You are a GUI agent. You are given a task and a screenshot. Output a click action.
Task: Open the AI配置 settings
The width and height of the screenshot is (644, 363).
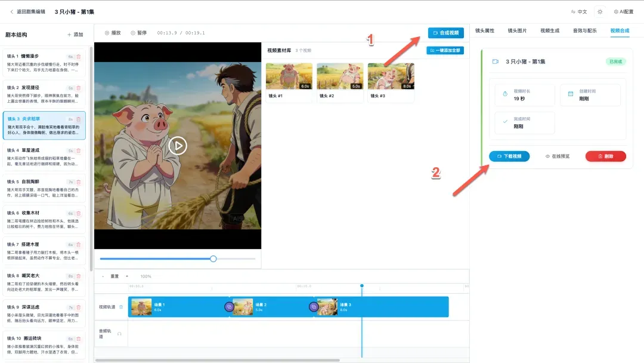pos(623,11)
